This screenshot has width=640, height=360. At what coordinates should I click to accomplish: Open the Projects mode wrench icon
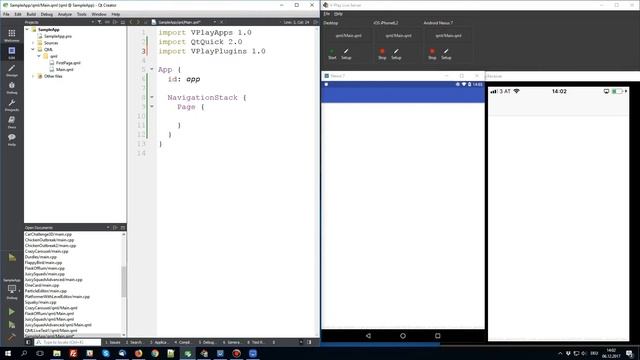[11, 105]
